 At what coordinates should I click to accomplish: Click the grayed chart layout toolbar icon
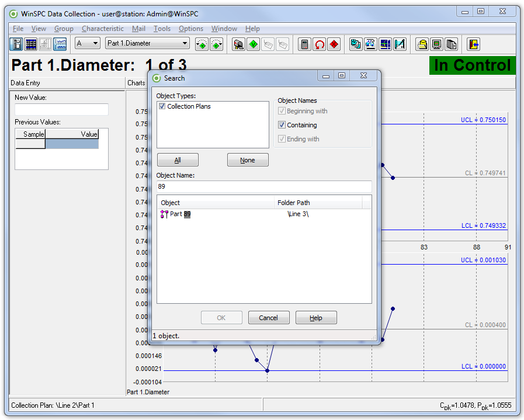click(46, 44)
